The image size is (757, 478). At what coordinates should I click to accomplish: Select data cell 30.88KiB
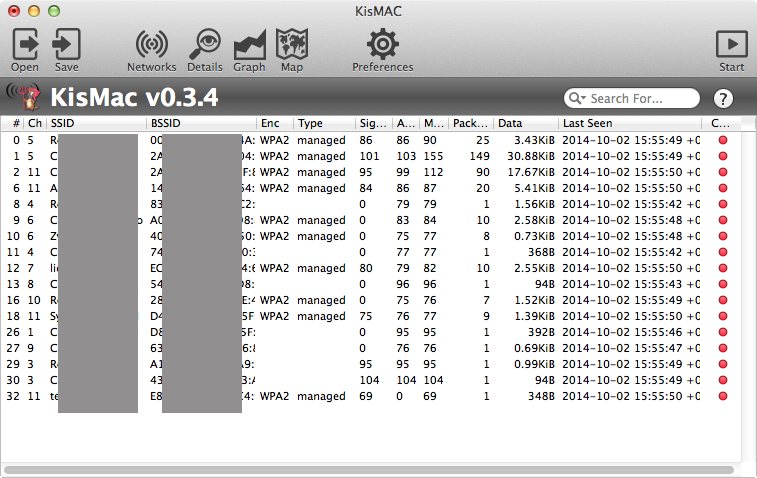[x=531, y=156]
